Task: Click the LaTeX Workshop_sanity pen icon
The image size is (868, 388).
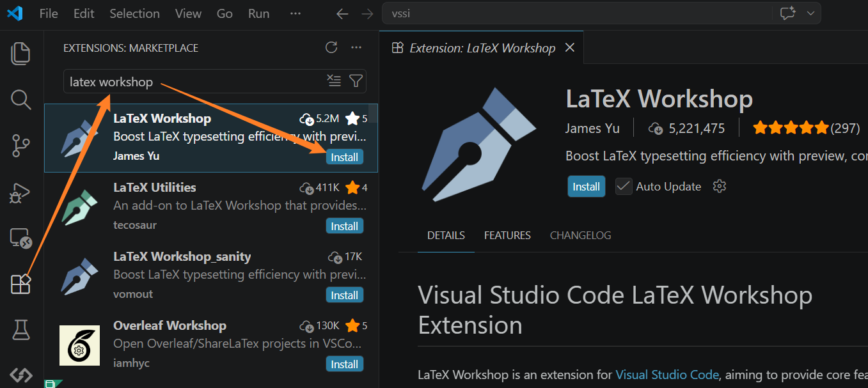Action: coord(80,276)
